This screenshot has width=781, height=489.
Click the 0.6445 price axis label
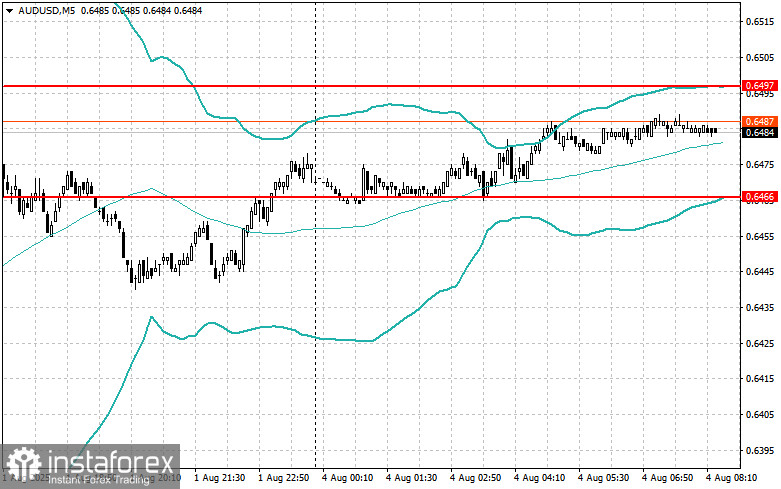(760, 271)
